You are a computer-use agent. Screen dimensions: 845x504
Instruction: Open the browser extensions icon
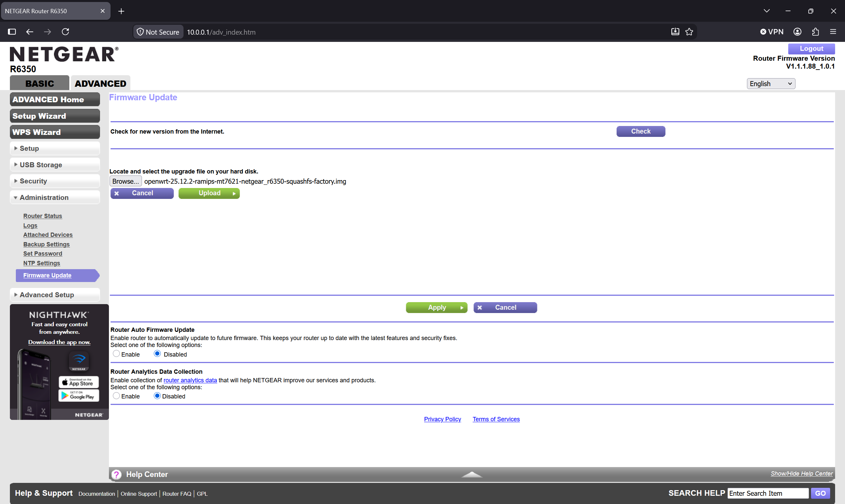(x=815, y=32)
